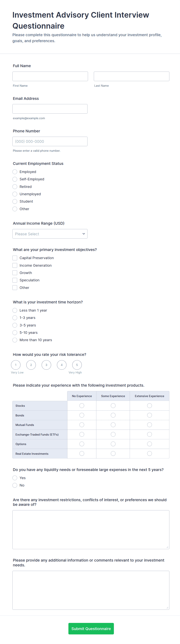Mark Mutual Funds as Some Experience

113,425
